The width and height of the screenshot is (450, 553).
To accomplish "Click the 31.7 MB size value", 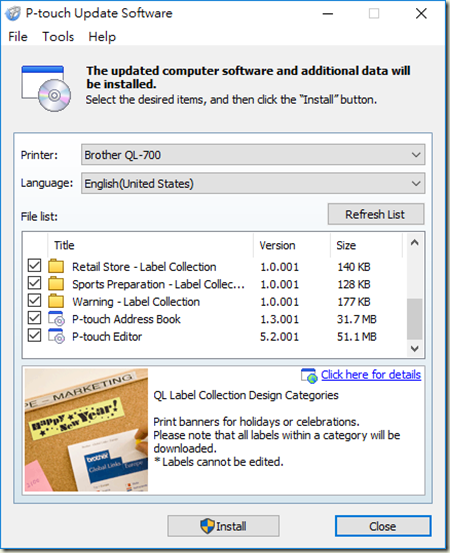I will 357,319.
